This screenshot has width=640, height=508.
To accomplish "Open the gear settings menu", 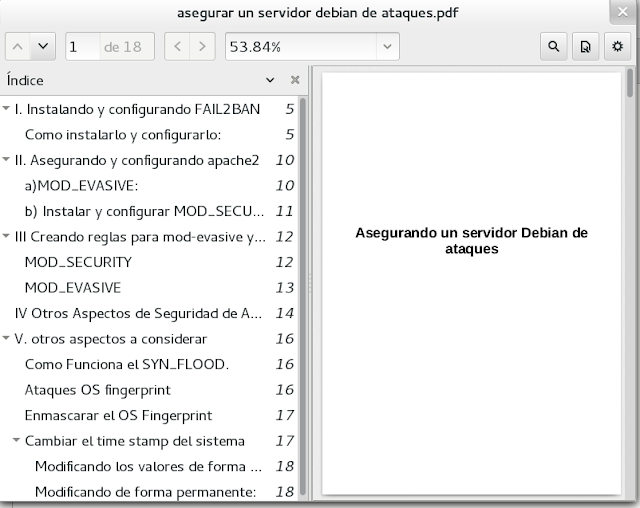I will pos(618,47).
